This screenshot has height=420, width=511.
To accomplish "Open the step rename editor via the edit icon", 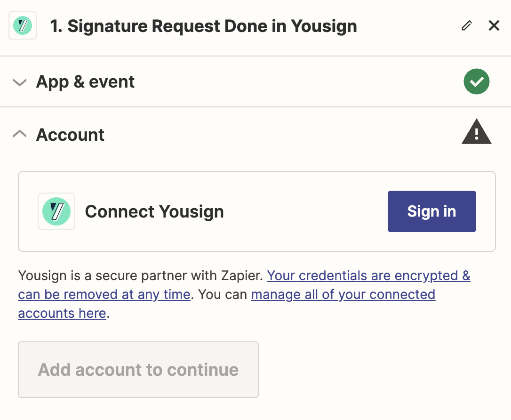I will (x=466, y=25).
